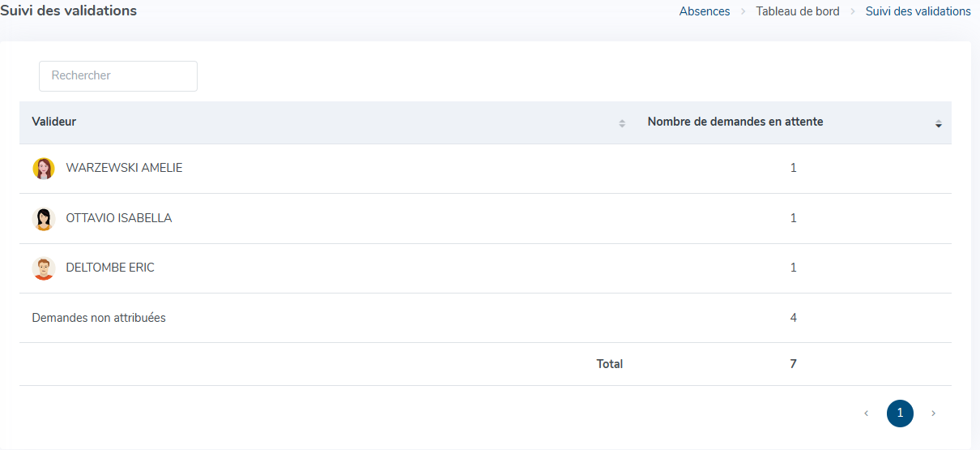
Task: Click Suivi des validations breadcrumb
Action: [x=918, y=11]
